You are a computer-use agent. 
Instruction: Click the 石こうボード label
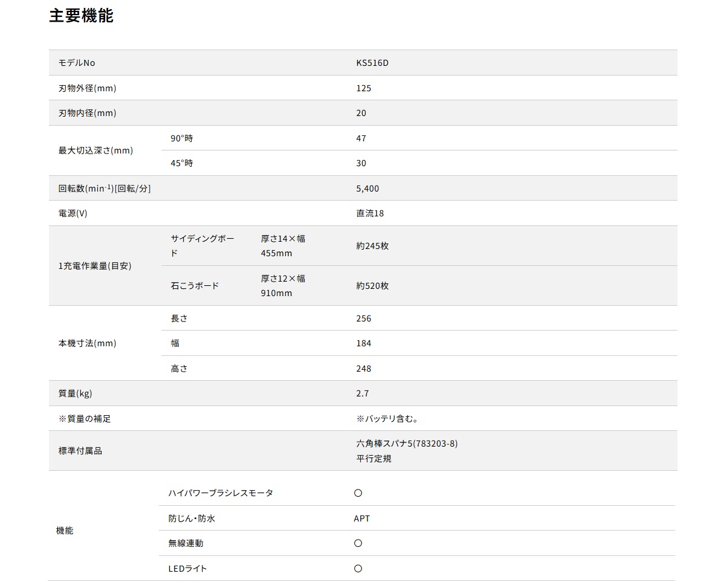point(195,286)
